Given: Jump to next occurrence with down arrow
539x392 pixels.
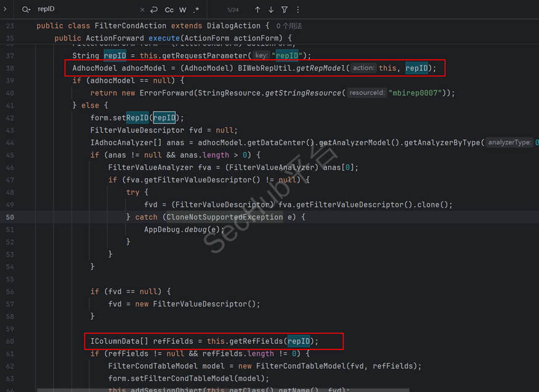Looking at the screenshot, I should 271,10.
